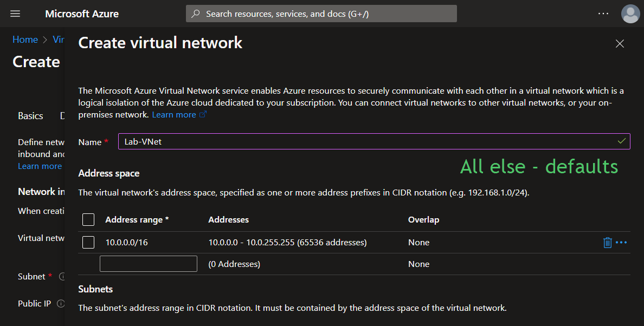Open the top bar ellipsis menu
The image size is (644, 326).
click(603, 14)
